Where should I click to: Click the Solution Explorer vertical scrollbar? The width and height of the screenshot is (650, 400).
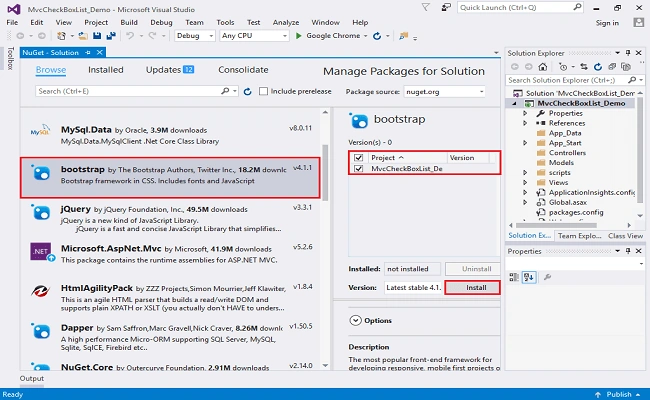pyautogui.click(x=640, y=153)
